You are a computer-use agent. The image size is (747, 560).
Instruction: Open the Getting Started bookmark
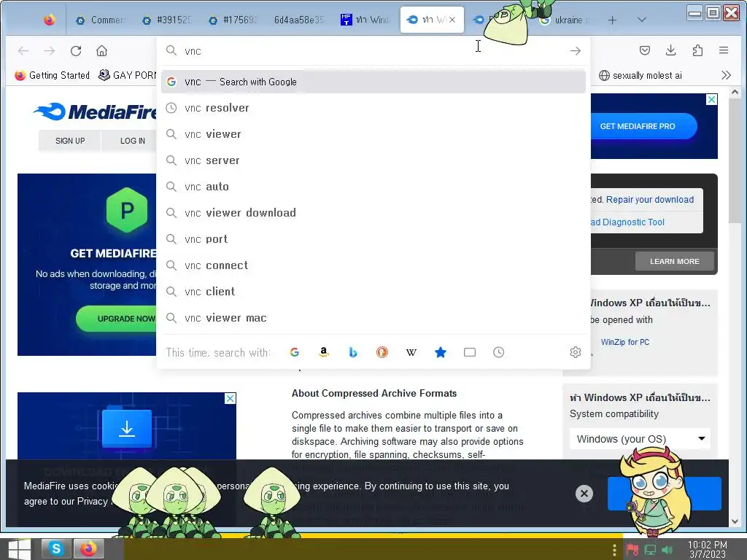(x=53, y=75)
